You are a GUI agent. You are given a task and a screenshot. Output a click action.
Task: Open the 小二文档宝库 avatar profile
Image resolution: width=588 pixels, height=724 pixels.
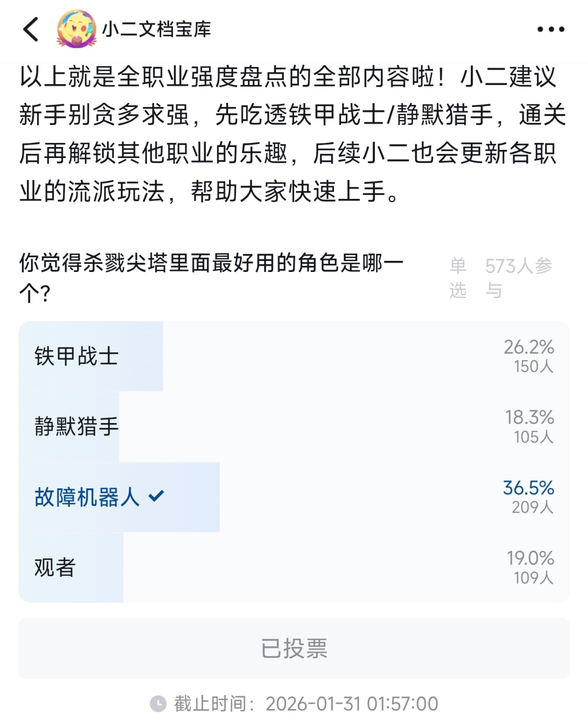pyautogui.click(x=76, y=29)
